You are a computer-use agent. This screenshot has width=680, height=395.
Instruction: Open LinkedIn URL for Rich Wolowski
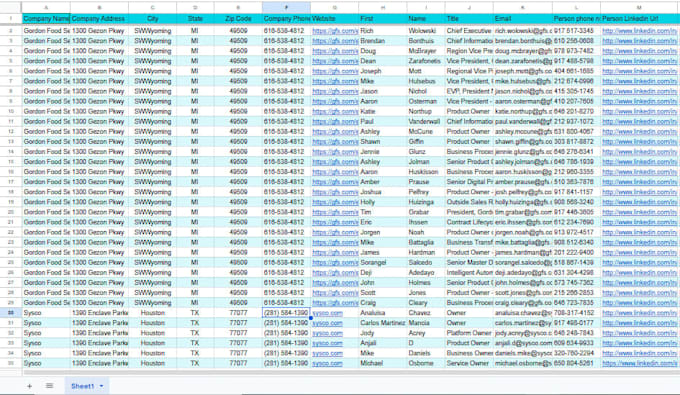(639, 31)
